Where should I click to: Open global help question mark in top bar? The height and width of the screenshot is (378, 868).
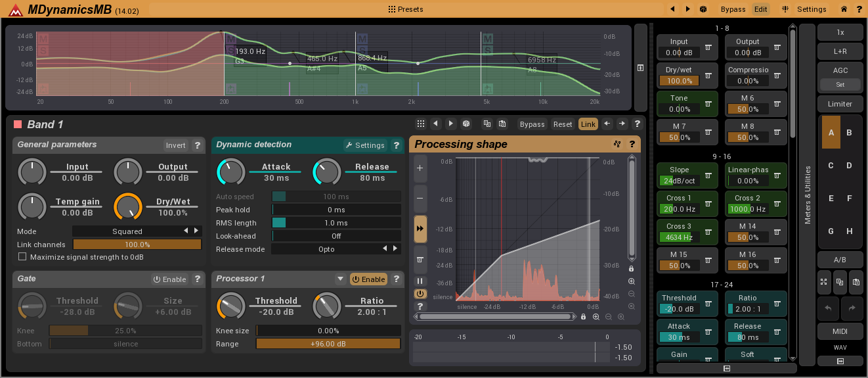pyautogui.click(x=859, y=9)
